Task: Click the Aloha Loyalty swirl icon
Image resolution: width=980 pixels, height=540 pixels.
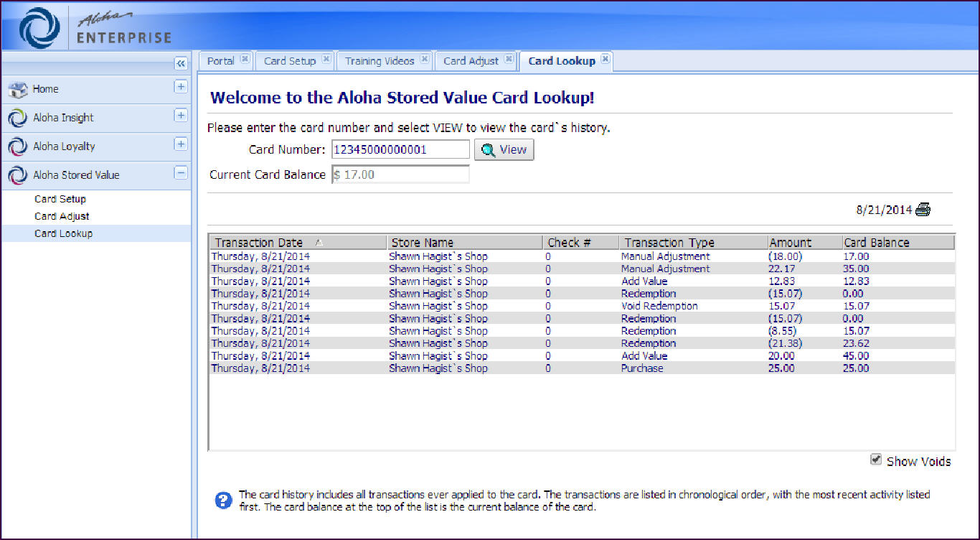Action: [x=18, y=146]
